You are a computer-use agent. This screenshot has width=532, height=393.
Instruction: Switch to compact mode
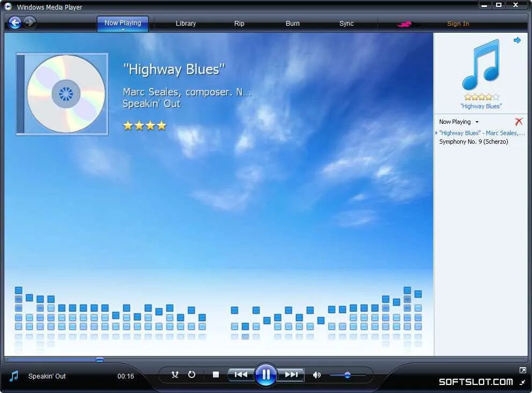pyautogui.click(x=522, y=382)
